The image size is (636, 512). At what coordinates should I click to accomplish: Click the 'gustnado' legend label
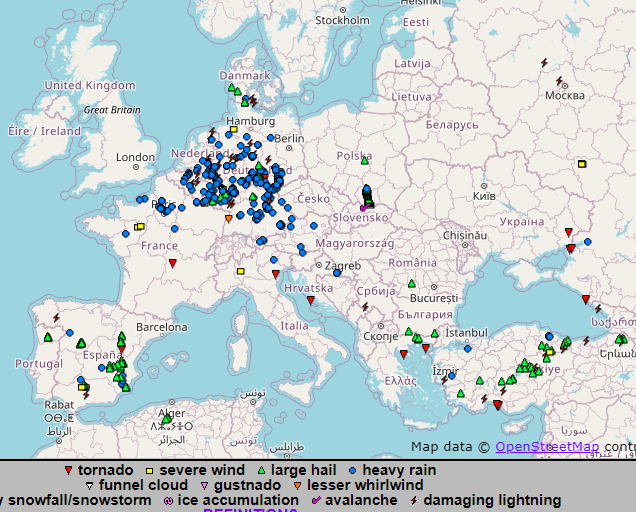click(247, 486)
